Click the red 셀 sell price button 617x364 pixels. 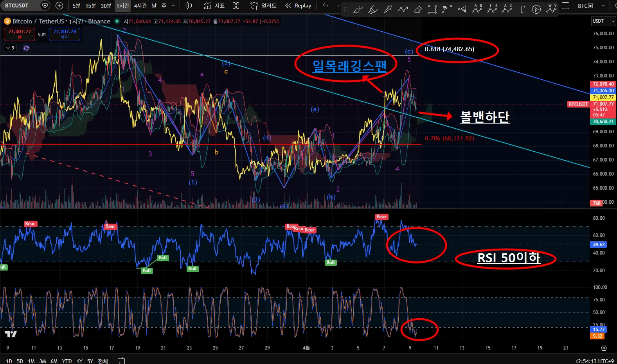[x=20, y=34]
